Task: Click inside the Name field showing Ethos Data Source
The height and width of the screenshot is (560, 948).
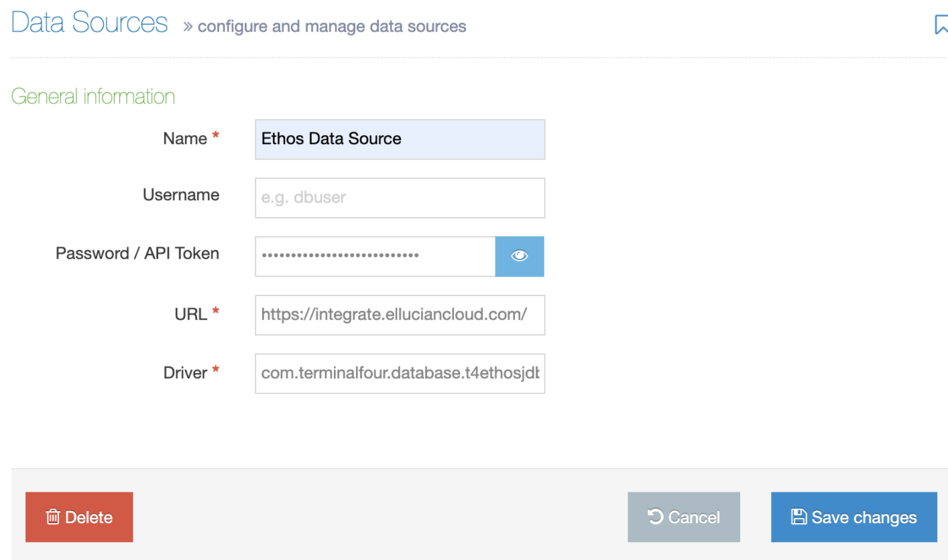Action: click(x=399, y=139)
